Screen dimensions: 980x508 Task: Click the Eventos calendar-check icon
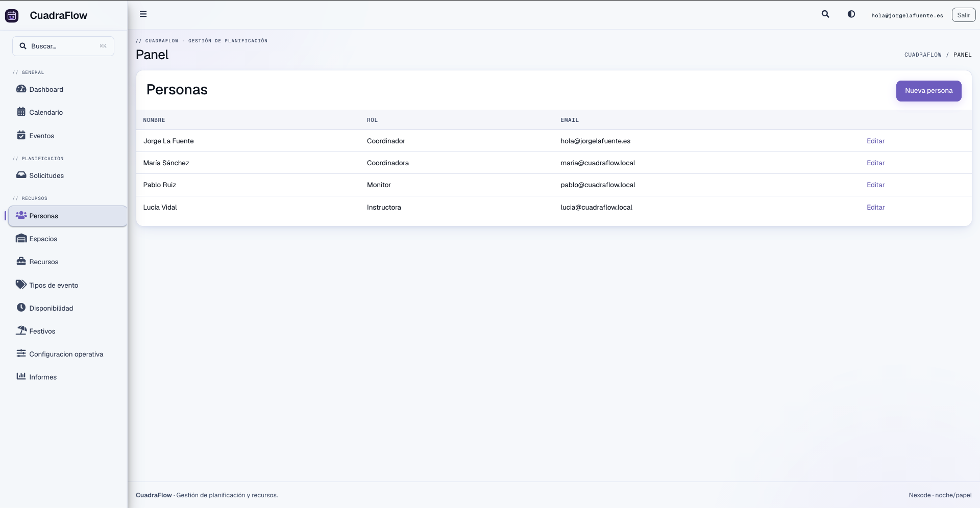click(21, 135)
